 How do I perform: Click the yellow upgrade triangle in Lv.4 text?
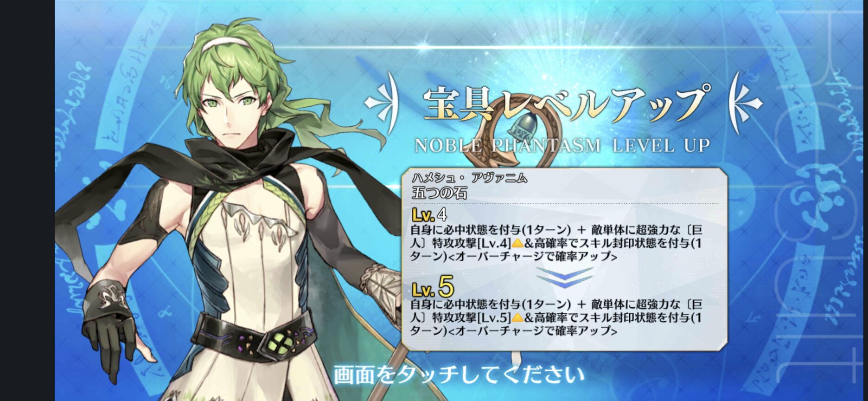tap(517, 243)
